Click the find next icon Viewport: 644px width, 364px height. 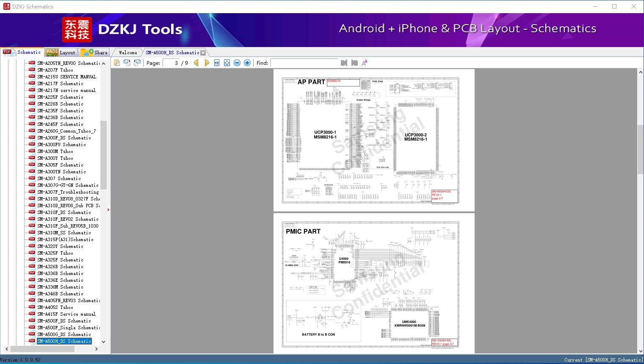354,63
